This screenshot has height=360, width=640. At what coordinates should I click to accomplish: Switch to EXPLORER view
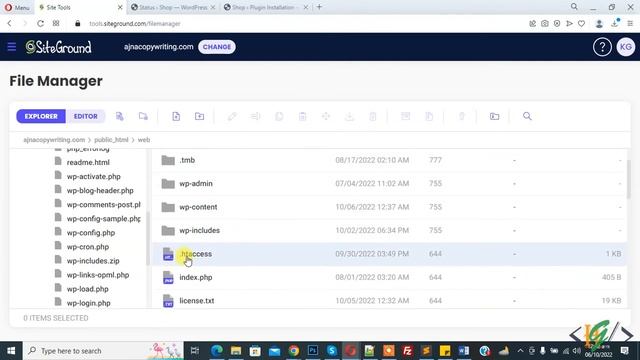[x=41, y=116]
